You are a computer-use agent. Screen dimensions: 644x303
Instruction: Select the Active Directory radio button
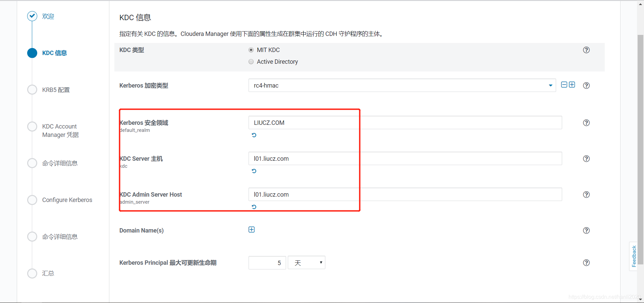(251, 62)
